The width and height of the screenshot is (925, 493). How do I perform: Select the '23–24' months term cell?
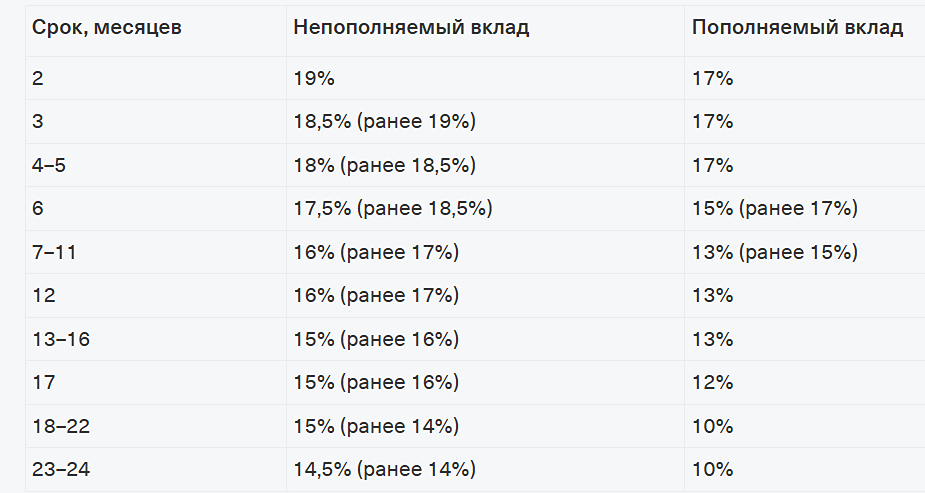(x=61, y=469)
